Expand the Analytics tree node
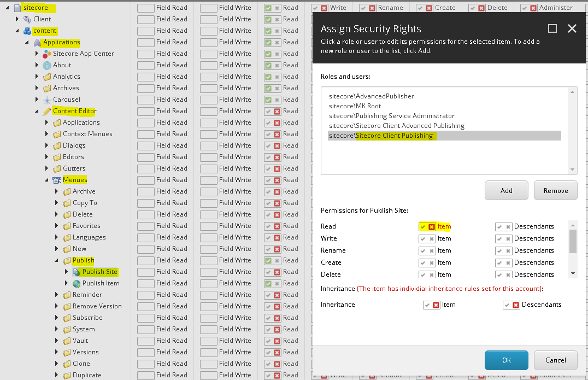The width and height of the screenshot is (588, 380). pos(37,77)
